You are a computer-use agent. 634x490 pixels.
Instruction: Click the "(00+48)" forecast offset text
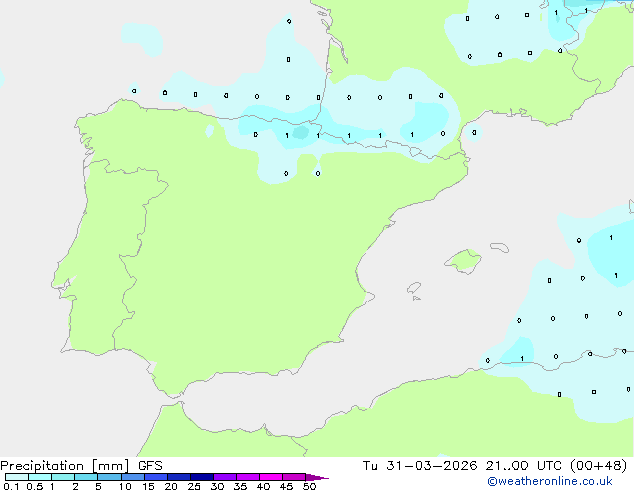598,466
